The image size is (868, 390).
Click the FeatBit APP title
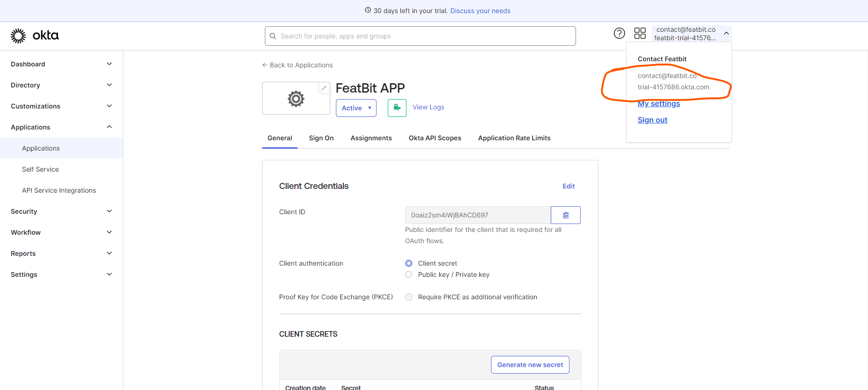[370, 88]
